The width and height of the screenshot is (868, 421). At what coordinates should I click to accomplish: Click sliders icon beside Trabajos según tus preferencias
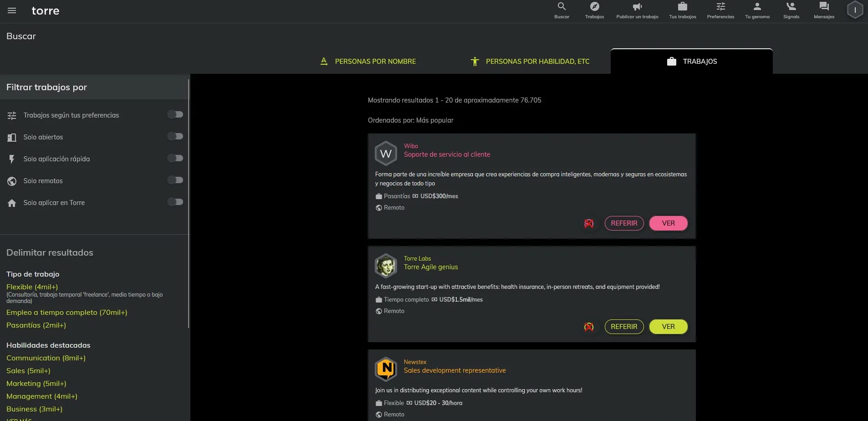pos(12,115)
